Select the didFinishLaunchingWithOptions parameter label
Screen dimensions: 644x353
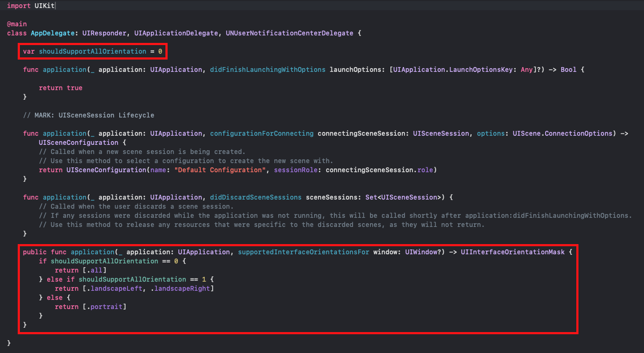[x=269, y=69]
